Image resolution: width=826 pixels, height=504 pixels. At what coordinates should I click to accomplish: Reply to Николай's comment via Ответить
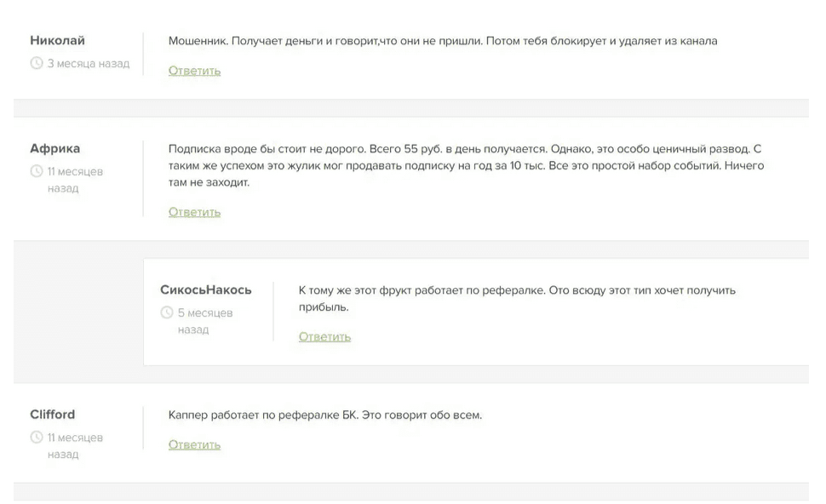[x=194, y=72]
